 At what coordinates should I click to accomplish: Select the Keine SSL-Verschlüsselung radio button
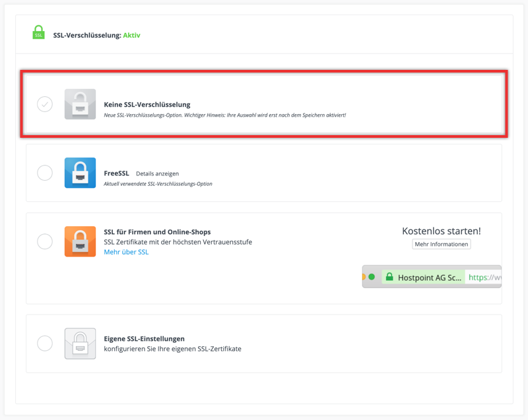(x=45, y=104)
